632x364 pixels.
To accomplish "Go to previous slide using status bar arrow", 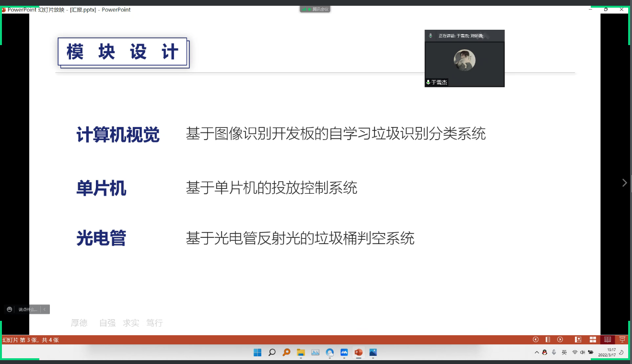I will pyautogui.click(x=536, y=340).
